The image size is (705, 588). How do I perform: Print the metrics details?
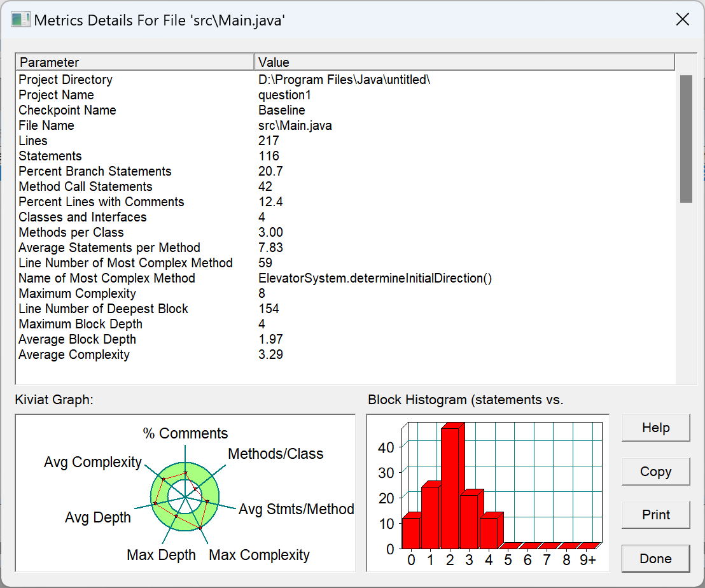click(x=655, y=515)
